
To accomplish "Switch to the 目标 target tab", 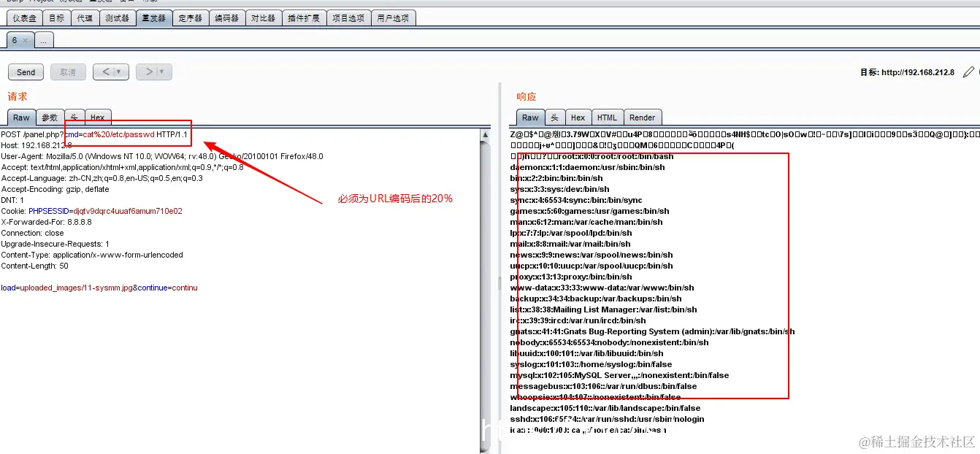I will pos(57,18).
